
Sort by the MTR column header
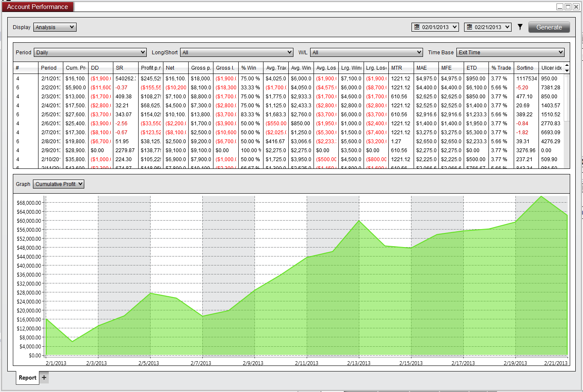[401, 68]
